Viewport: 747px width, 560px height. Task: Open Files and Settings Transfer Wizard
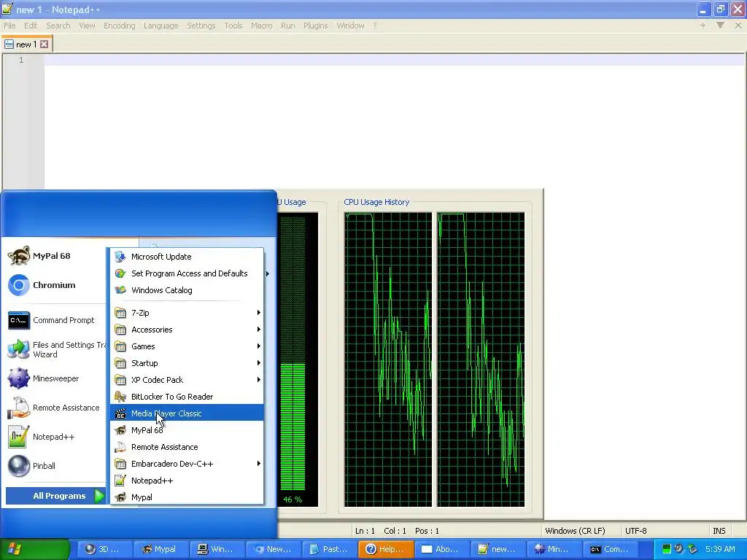pos(55,349)
